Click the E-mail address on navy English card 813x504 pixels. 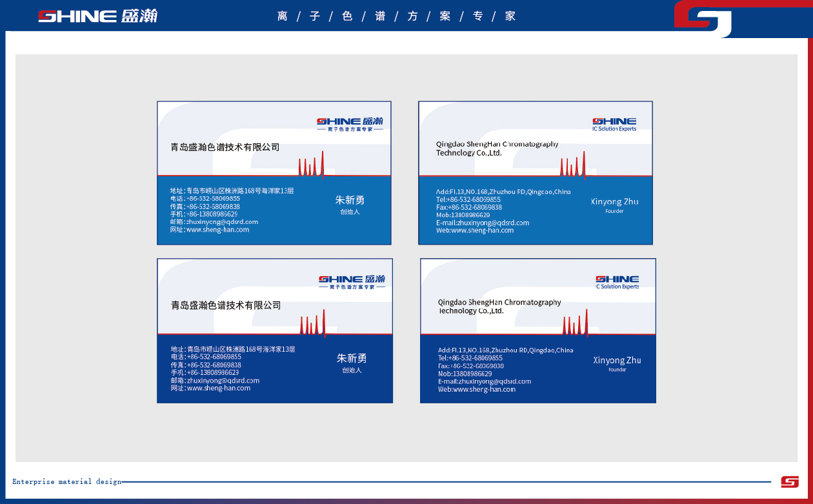(x=485, y=381)
